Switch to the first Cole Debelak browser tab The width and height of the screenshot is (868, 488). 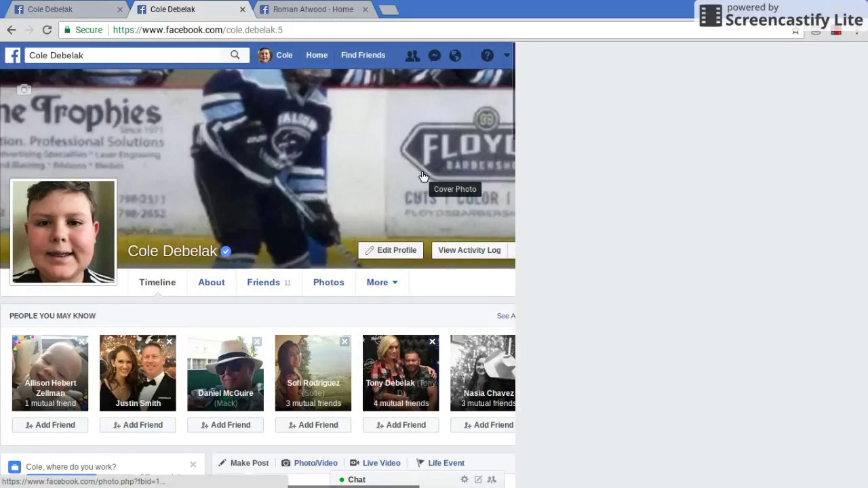(63, 9)
